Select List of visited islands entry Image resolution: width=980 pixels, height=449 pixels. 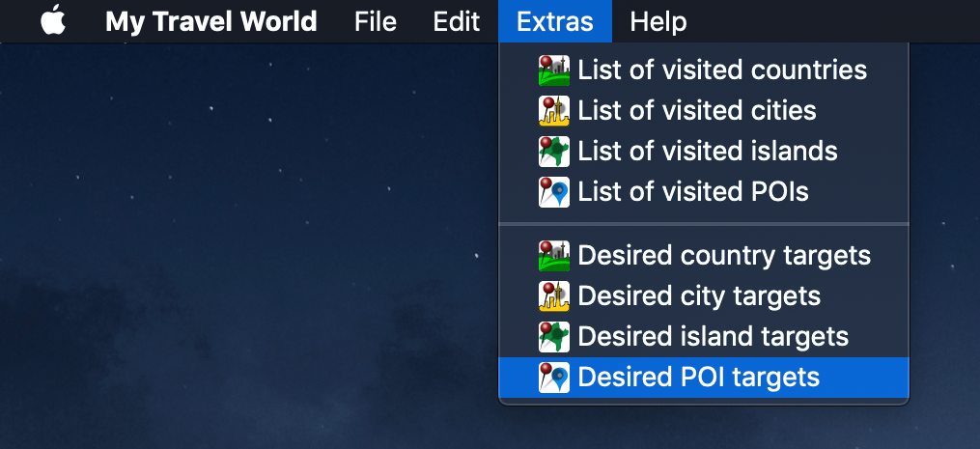click(x=704, y=152)
